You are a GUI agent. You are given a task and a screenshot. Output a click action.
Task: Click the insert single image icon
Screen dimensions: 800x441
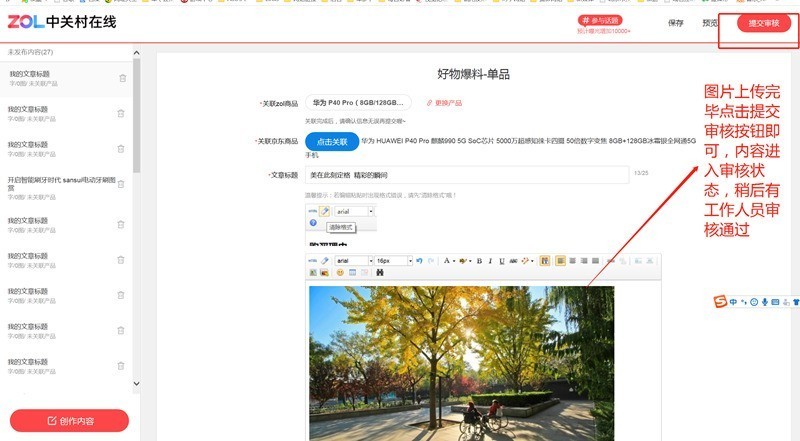tap(313, 273)
